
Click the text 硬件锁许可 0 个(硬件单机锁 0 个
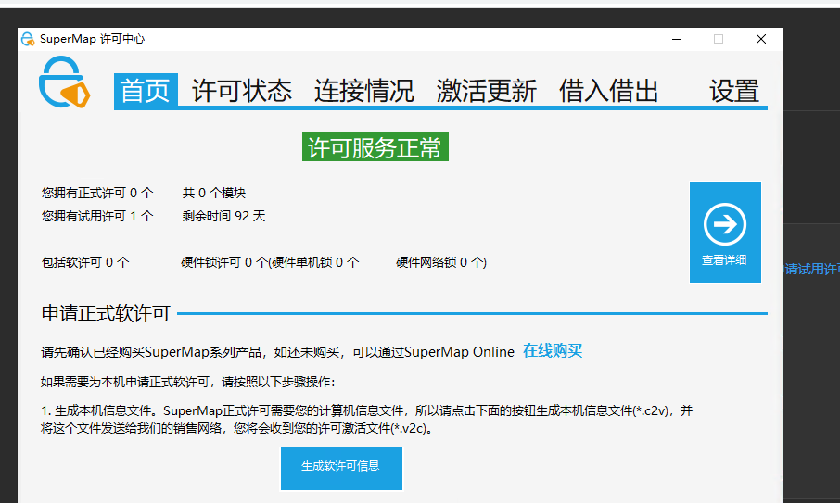pos(270,262)
